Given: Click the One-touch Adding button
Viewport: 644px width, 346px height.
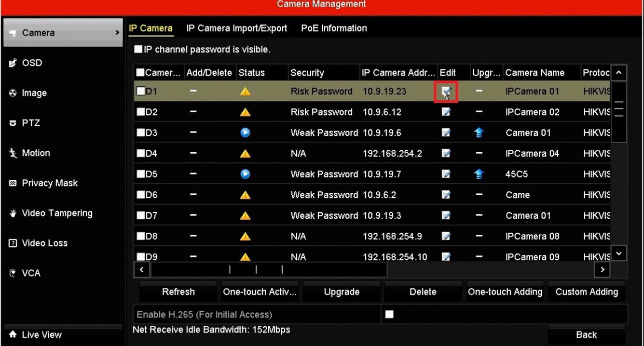Looking at the screenshot, I should 505,292.
